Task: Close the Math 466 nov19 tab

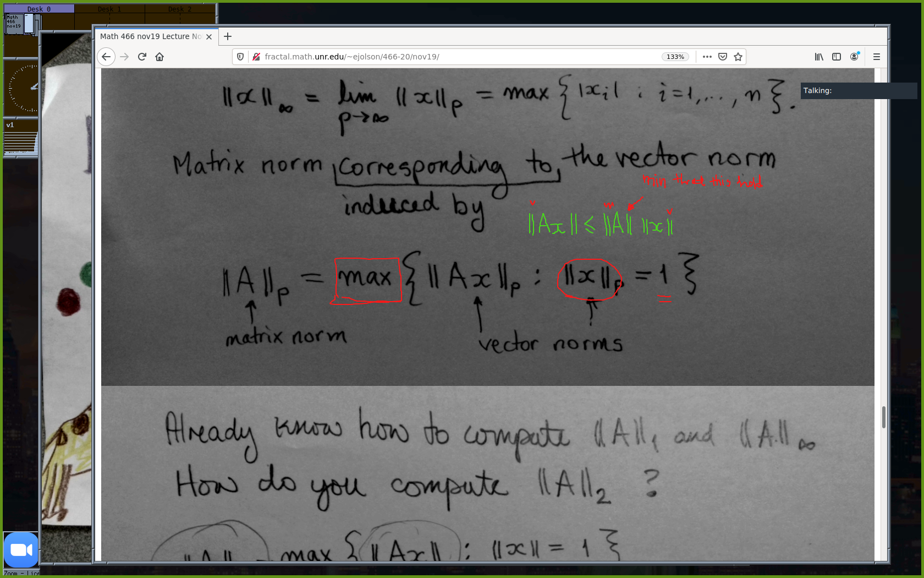Action: pyautogui.click(x=209, y=37)
